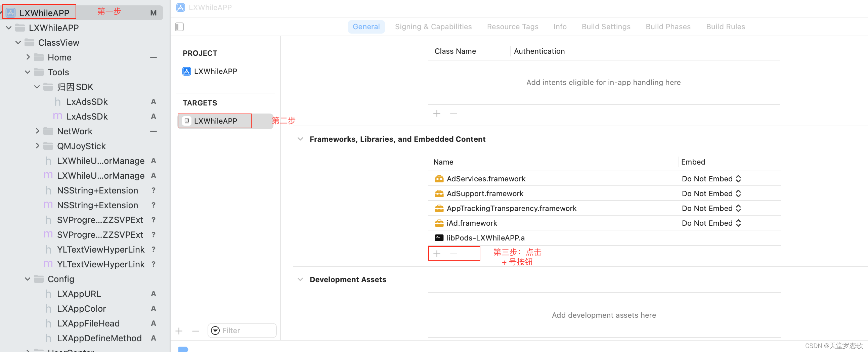Focus the targets Filter field
Screen dimensions: 868x352
242,331
